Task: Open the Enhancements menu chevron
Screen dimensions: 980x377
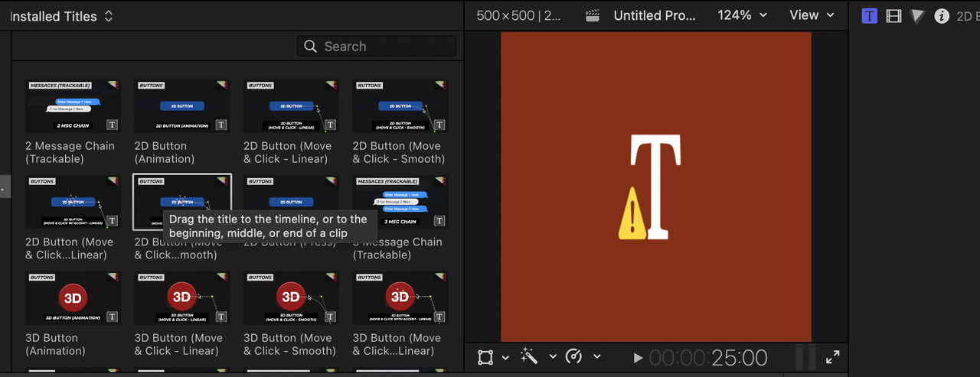Action: tap(553, 357)
